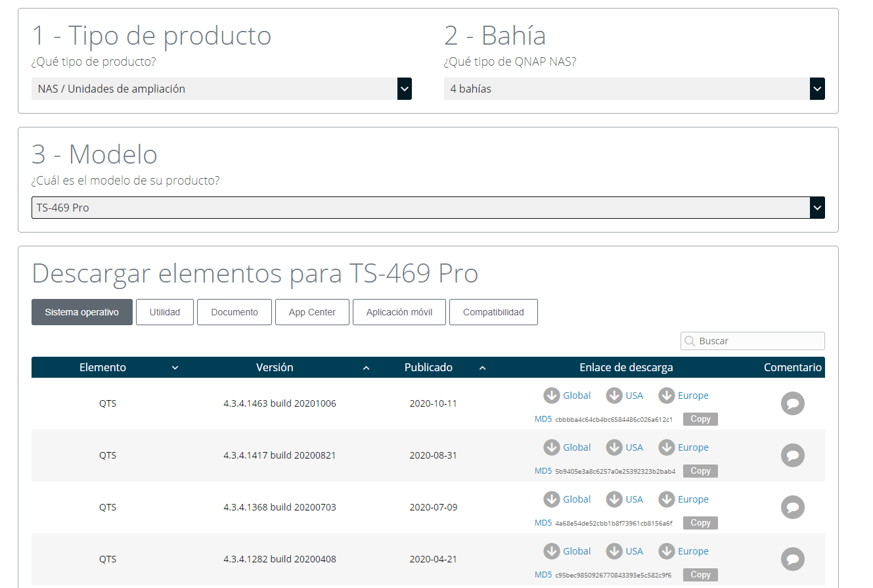Expand the Modelo dropdown for TS-469 Pro
Image resolution: width=873 pixels, height=588 pixels.
coord(817,208)
